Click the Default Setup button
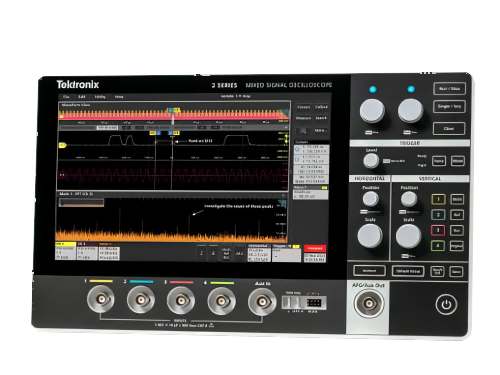This screenshot has height=375, width=500. (408, 271)
